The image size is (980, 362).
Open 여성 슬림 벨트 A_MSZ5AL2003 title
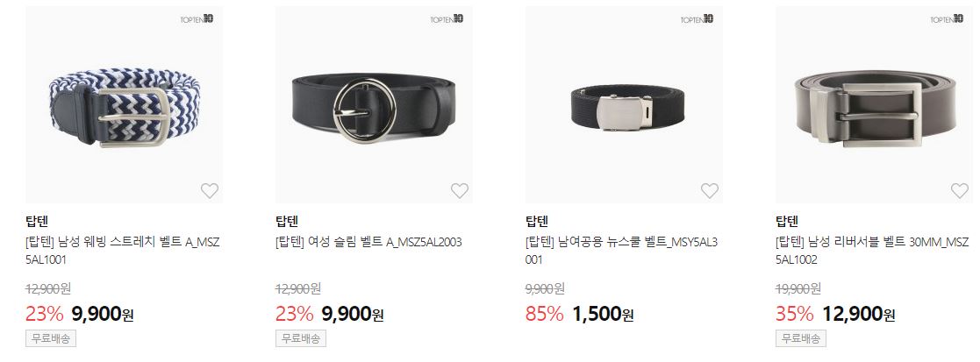[x=368, y=242]
